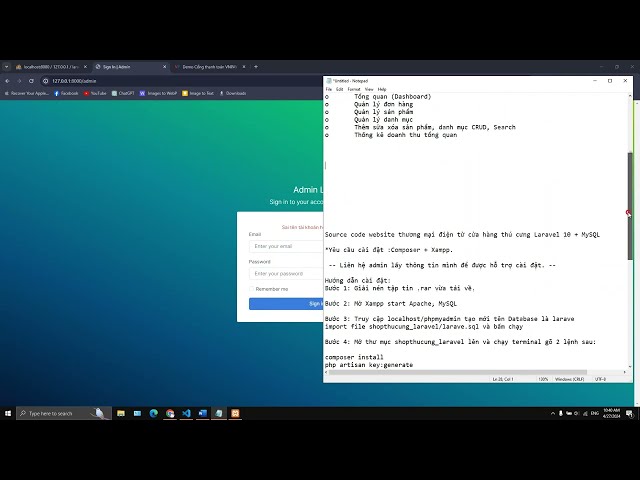Open the notification center icon
The height and width of the screenshot is (480, 640).
pos(630,413)
